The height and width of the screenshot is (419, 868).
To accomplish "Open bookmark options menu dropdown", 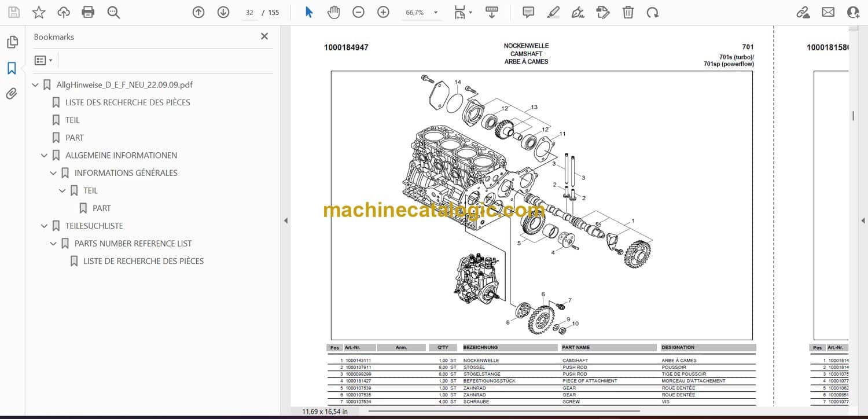I will [43, 60].
